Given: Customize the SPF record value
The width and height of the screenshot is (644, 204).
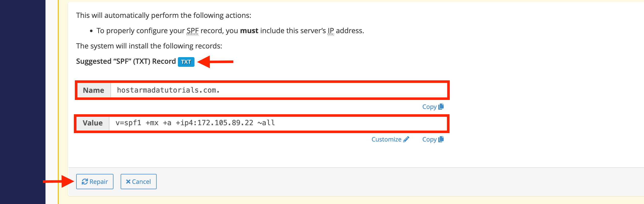Looking at the screenshot, I should pos(390,139).
